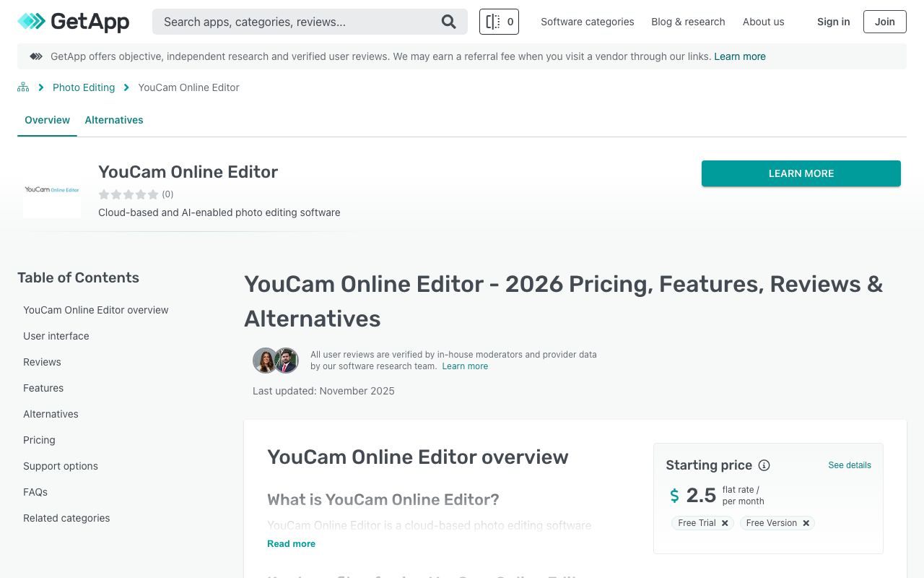Expand overview with Read more

pyautogui.click(x=291, y=543)
